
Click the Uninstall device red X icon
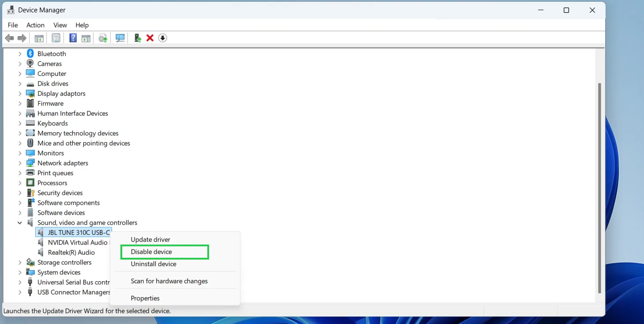point(150,38)
